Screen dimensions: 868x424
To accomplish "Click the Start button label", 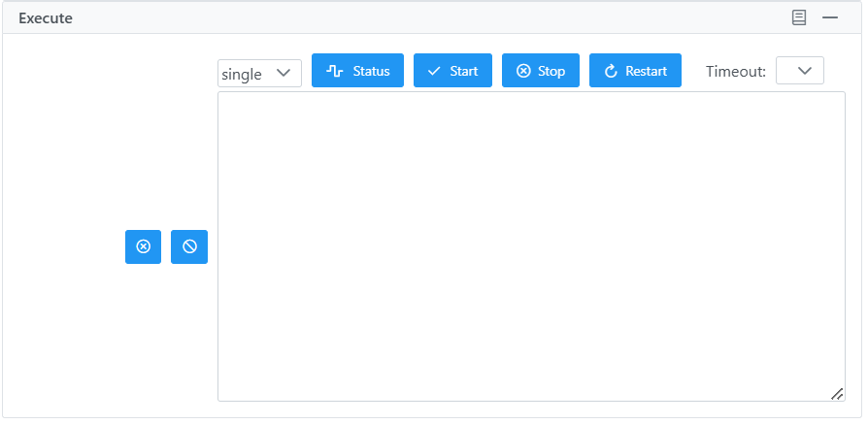I will (x=464, y=71).
